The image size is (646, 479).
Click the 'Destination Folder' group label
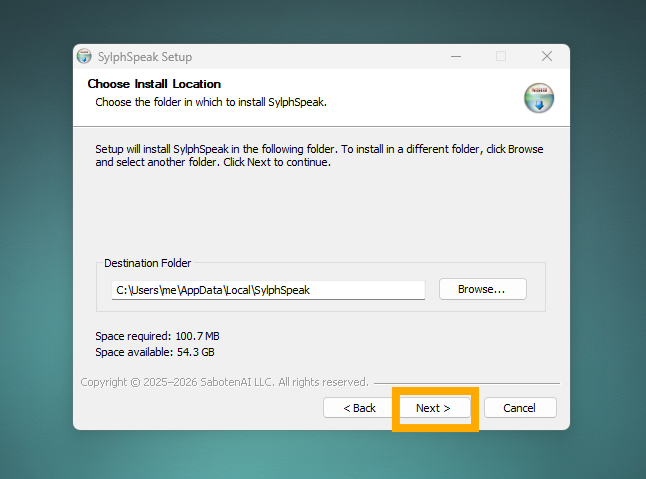tap(147, 263)
